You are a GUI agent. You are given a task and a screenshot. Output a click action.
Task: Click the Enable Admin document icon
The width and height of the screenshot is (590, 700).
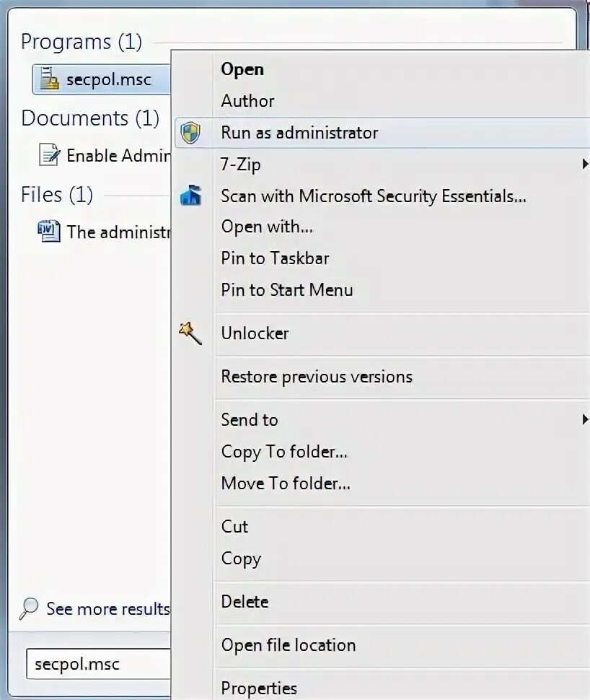[x=49, y=155]
